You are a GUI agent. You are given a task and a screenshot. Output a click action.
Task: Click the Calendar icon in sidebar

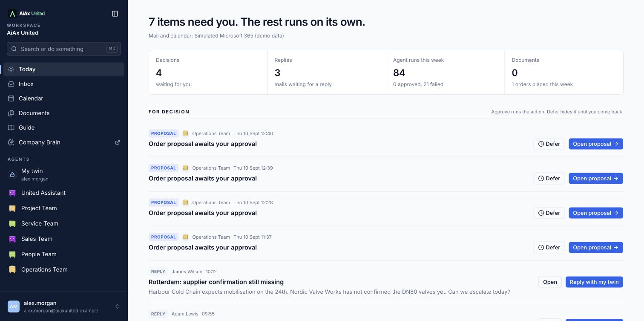click(11, 98)
